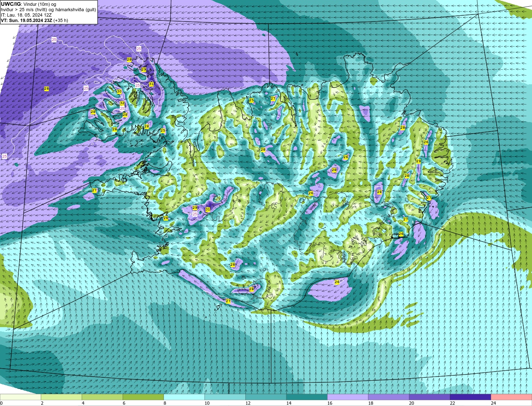The height and width of the screenshot is (406, 532).
Task: Pick the 20–22 m/s violet legend swatch
Action: pyautogui.click(x=430, y=397)
